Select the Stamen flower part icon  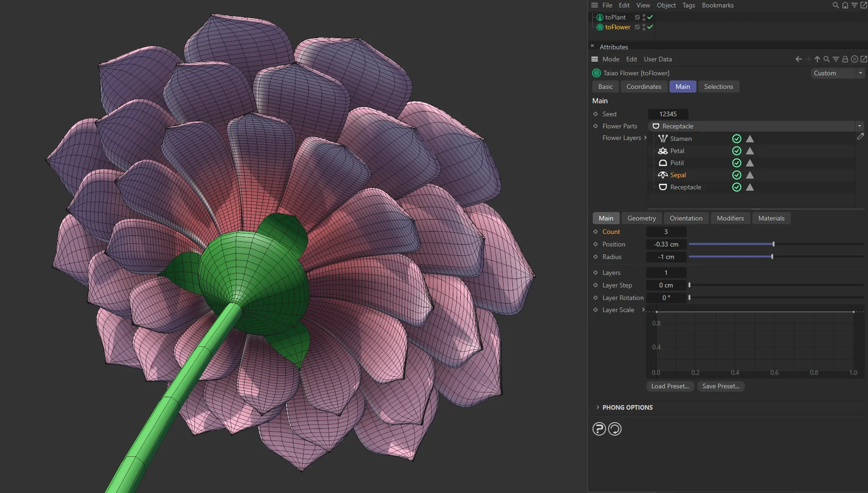coord(663,139)
